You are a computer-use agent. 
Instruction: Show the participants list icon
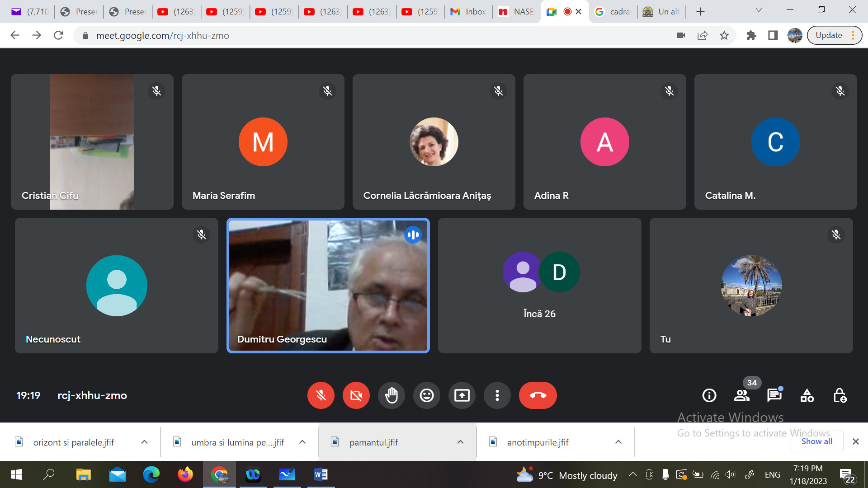[x=742, y=395]
